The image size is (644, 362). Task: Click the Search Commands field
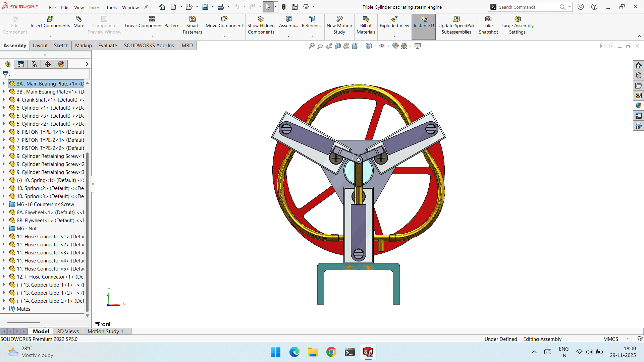[527, 7]
